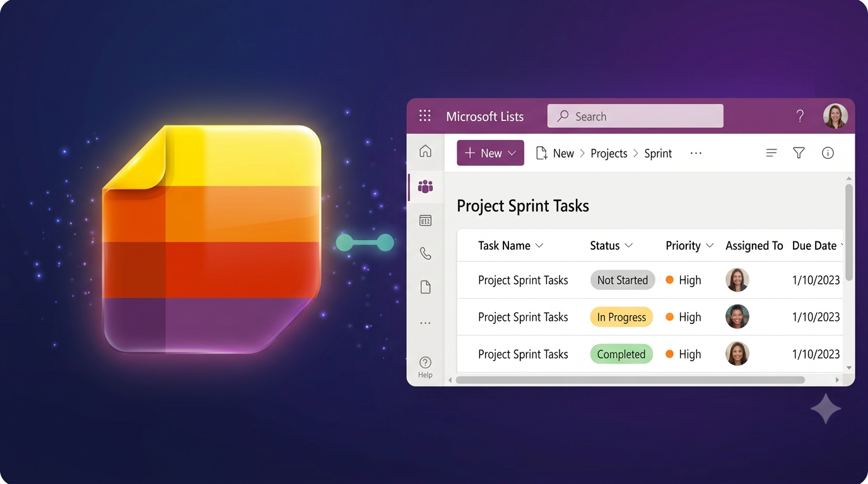Click the due date in In Progress row

816,317
